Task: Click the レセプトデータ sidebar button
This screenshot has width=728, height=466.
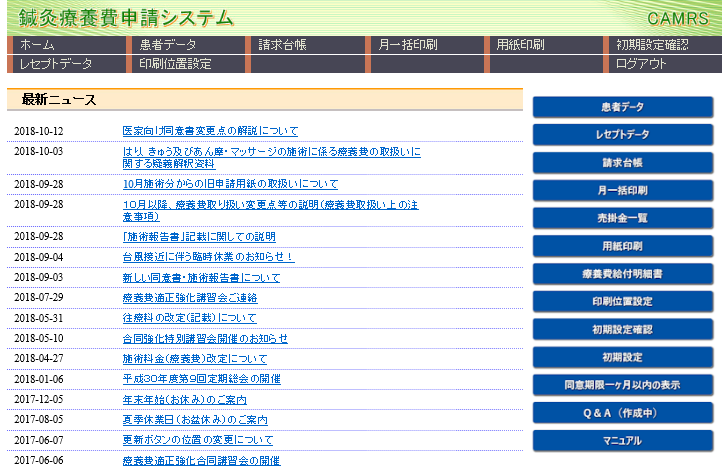Action: tap(623, 135)
